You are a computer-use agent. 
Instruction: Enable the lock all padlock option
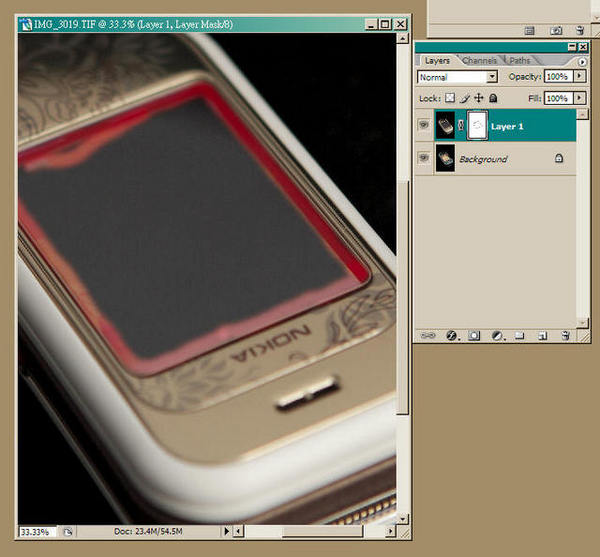click(493, 98)
